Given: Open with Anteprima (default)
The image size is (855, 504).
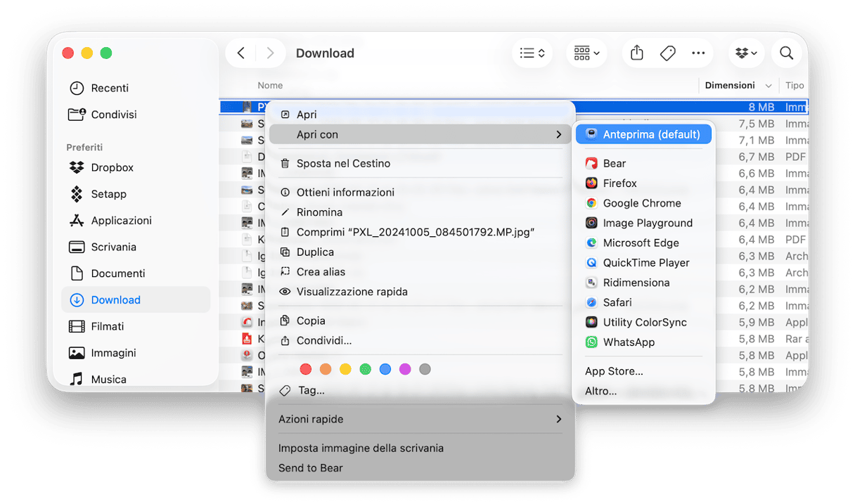Looking at the screenshot, I should click(643, 134).
